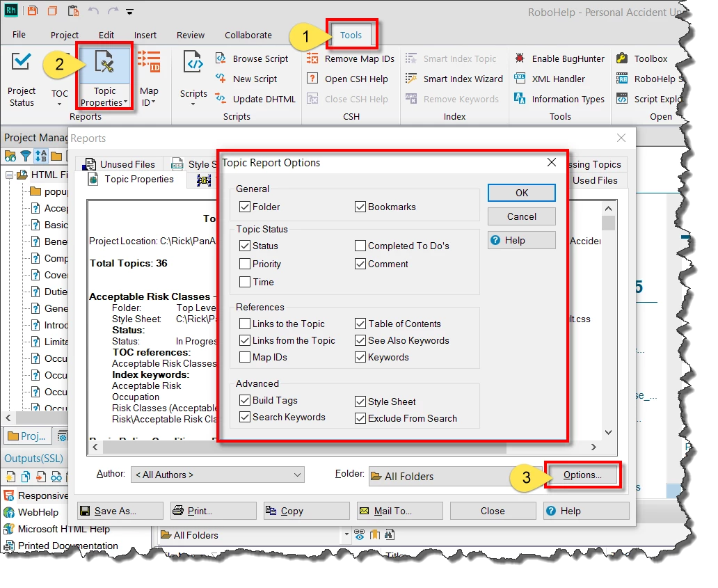Open All Folders dropdown in bottom pane
This screenshot has height=588, width=718.
[346, 534]
